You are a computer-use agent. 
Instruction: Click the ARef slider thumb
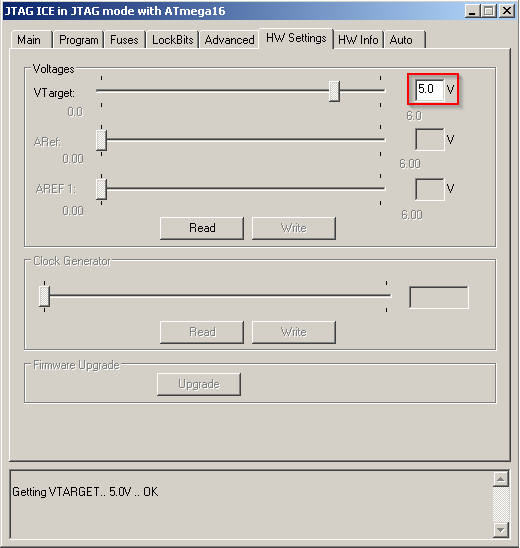pyautogui.click(x=101, y=140)
